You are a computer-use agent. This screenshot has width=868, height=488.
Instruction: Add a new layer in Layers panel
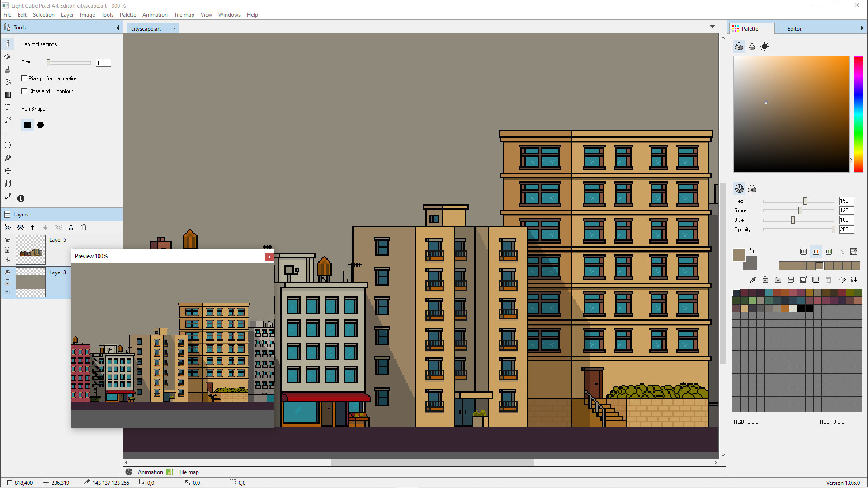[x=7, y=227]
